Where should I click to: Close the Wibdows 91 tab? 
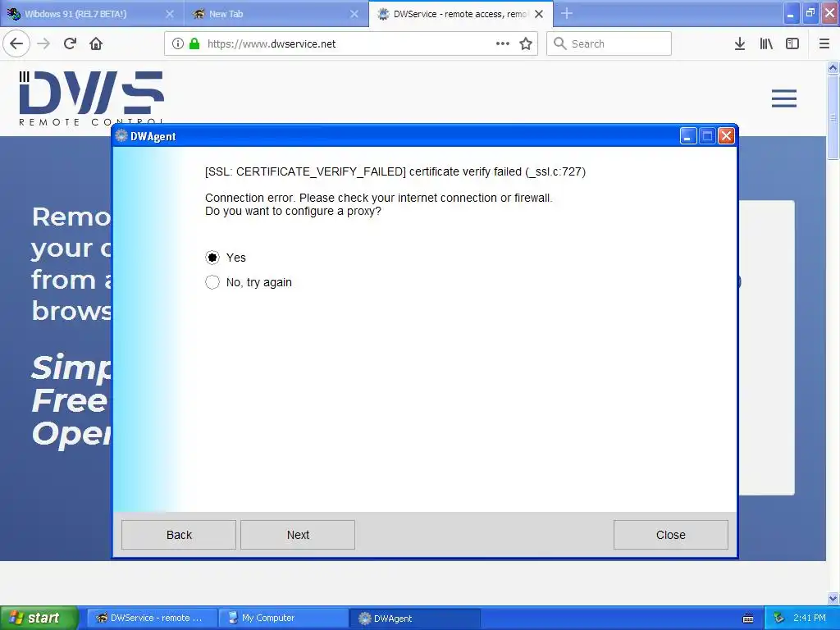pyautogui.click(x=170, y=14)
